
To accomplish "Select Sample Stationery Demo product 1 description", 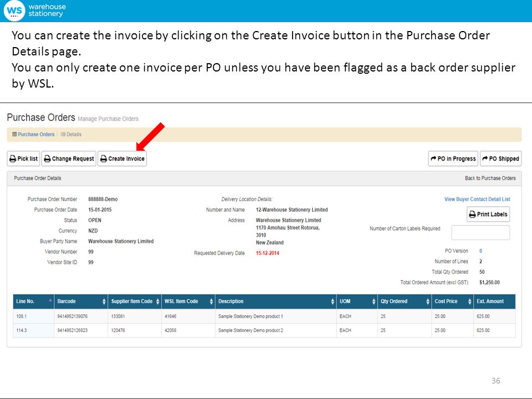I will point(250,316).
